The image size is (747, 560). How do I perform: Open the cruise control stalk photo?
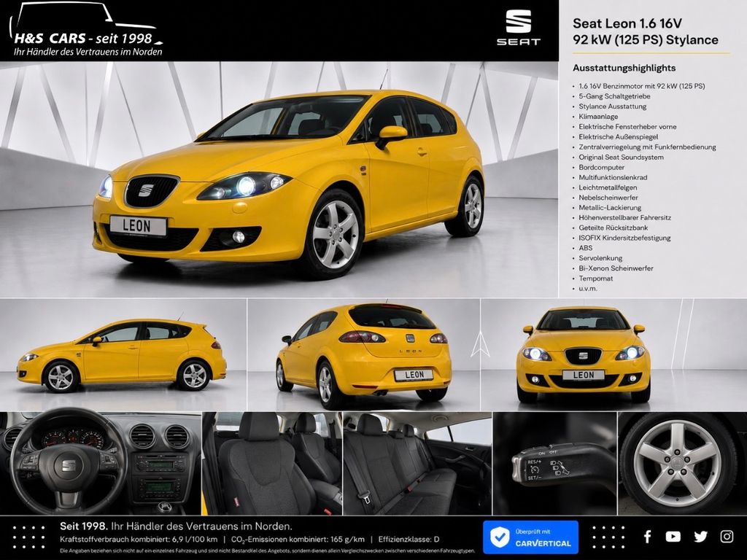555,463
